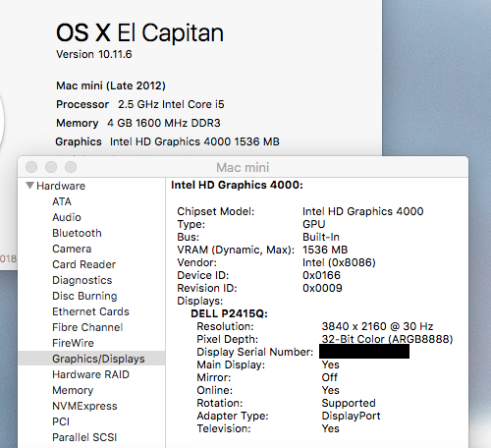This screenshot has height=448, width=491.
Task: Click the Adapter Type value DisplayPort
Action: [351, 416]
